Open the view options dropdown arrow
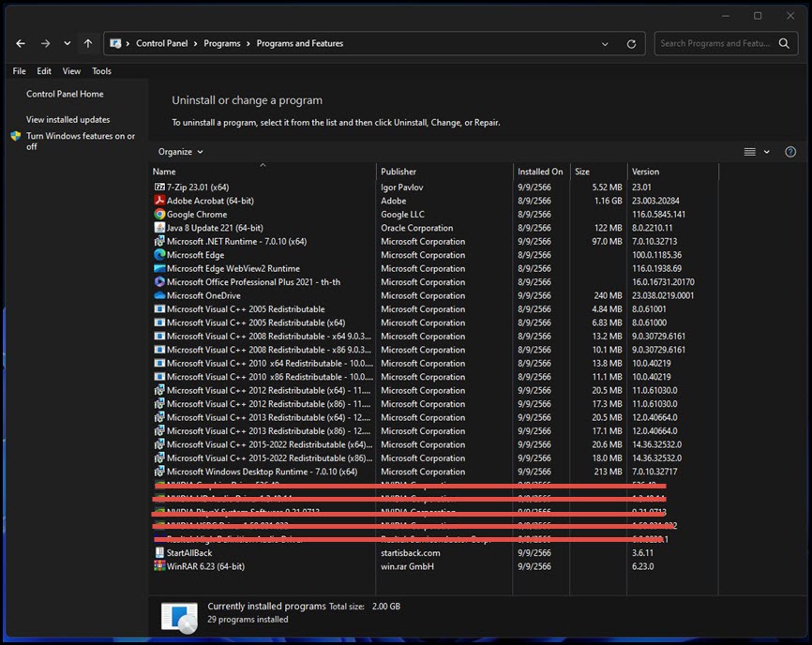Viewport: 812px width, 645px height. pyautogui.click(x=766, y=152)
